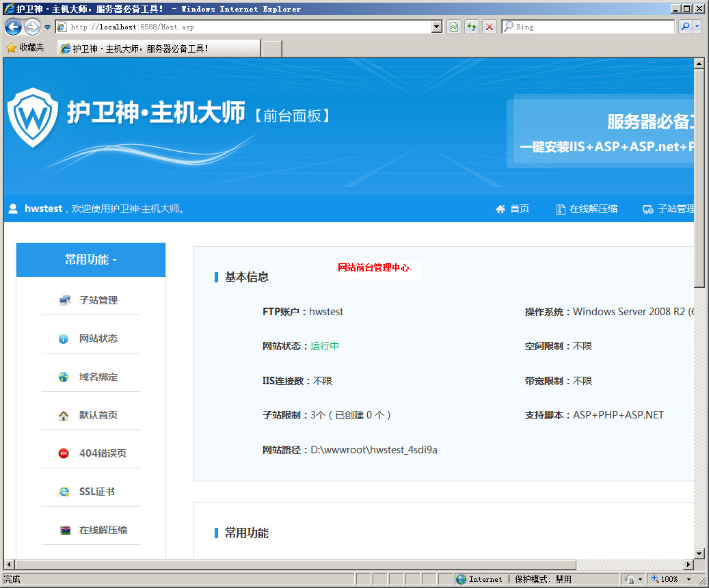This screenshot has width=709, height=588.
Task: Click the vertical scrollbar down arrow
Action: click(x=699, y=553)
